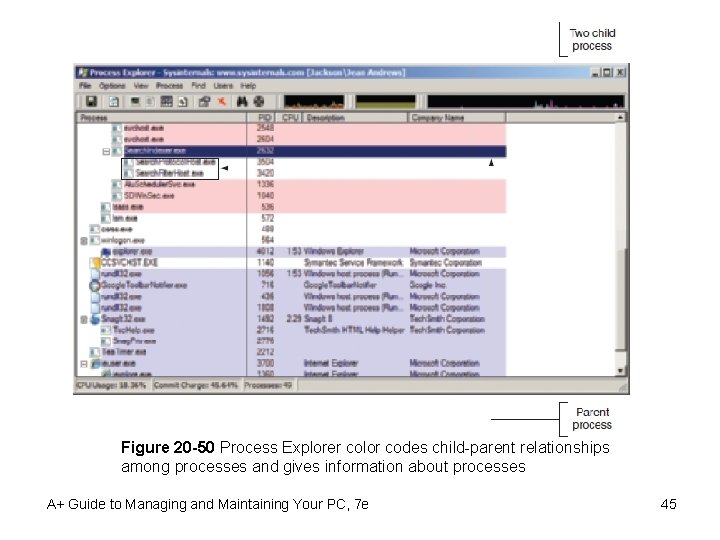Click the CCSVCHST.EXE process icon

click(96, 263)
